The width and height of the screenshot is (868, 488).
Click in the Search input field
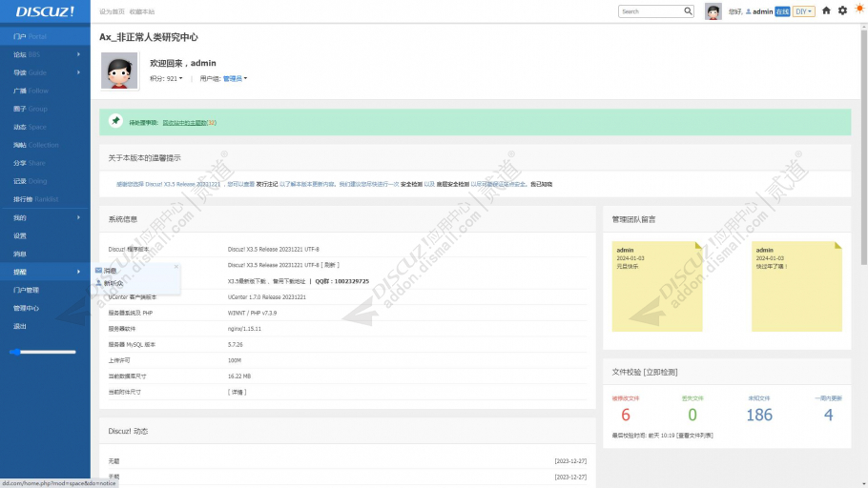point(651,11)
